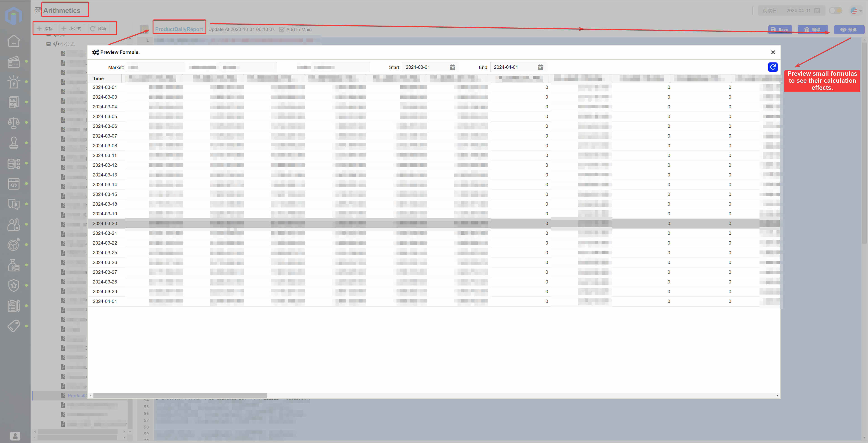This screenshot has width=868, height=443.
Task: Click the 小公式 add formula button
Action: coord(72,29)
